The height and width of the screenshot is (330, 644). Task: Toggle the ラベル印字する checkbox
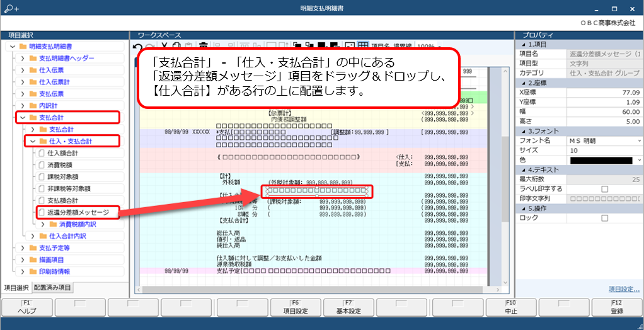604,189
